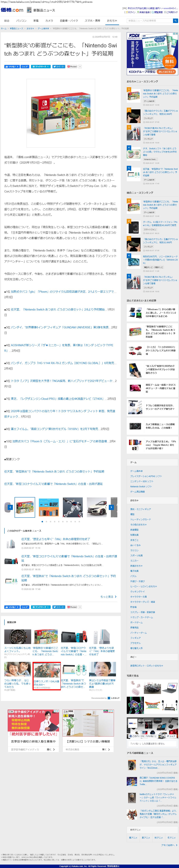Click the bottom Facebook いいね! button
Viewport: 179px width, 868px height.
tap(12, 607)
